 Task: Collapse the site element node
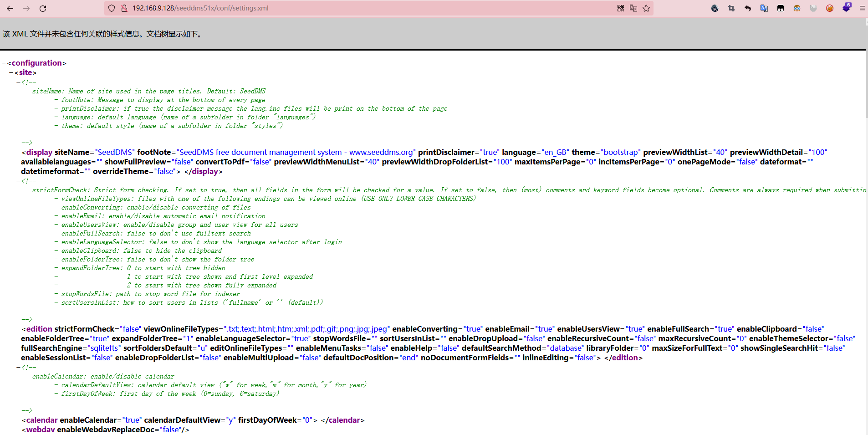pyautogui.click(x=11, y=72)
